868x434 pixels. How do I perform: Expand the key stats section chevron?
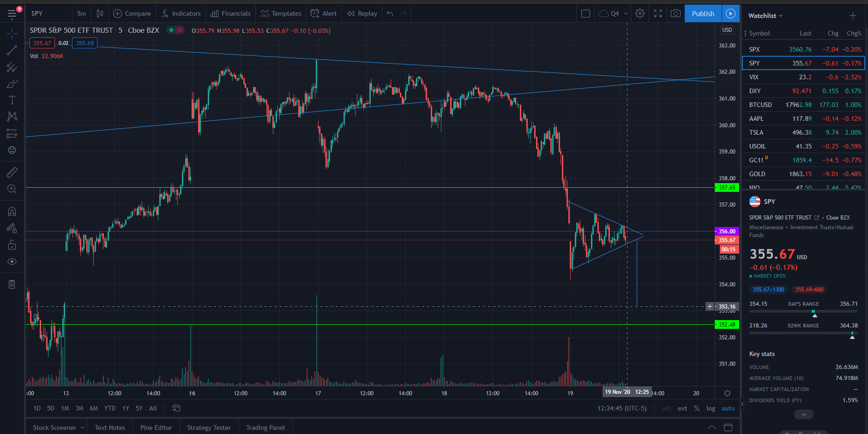pos(803,414)
